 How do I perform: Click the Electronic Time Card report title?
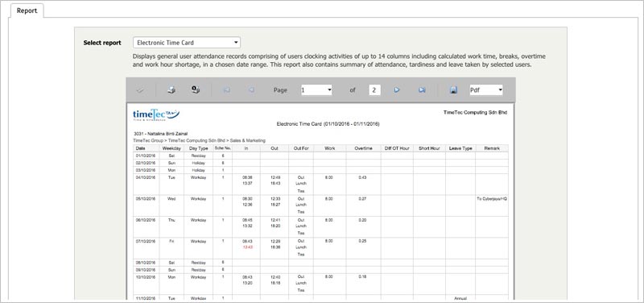328,123
